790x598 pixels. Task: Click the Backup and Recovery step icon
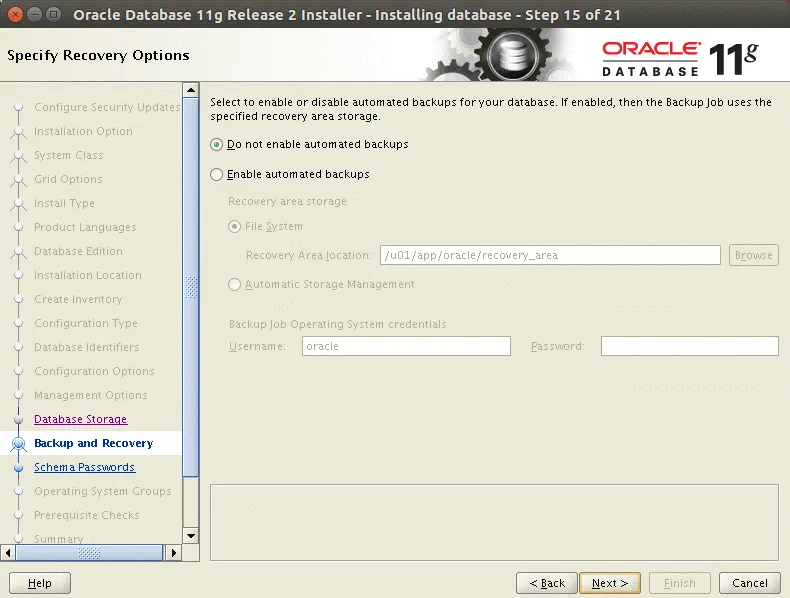[x=18, y=444]
